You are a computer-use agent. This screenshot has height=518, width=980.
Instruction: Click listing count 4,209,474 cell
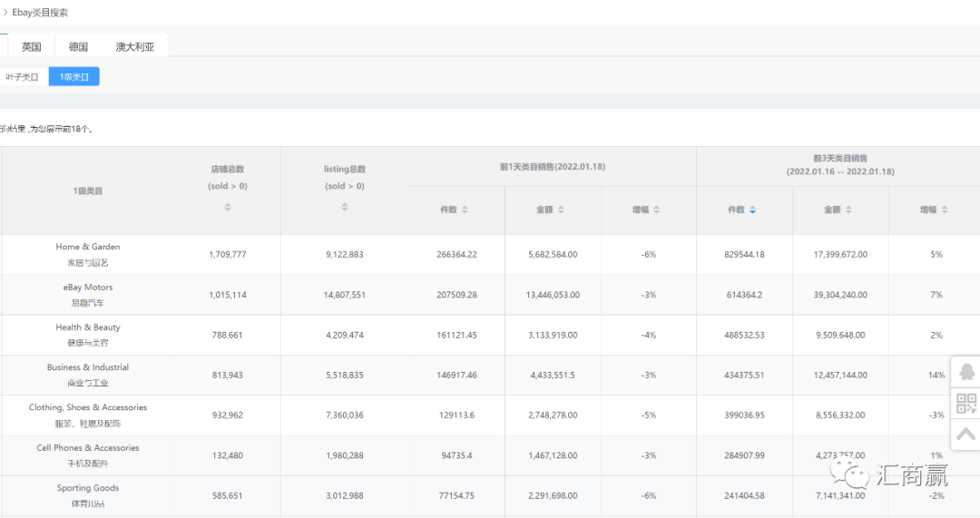(x=345, y=336)
